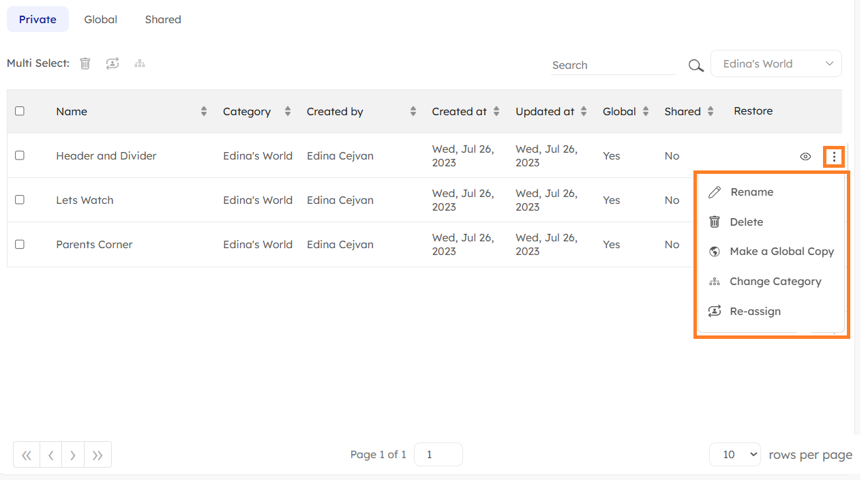Viewport: 868px width, 480px height.
Task: Sort the table by Name column
Action: (x=203, y=112)
